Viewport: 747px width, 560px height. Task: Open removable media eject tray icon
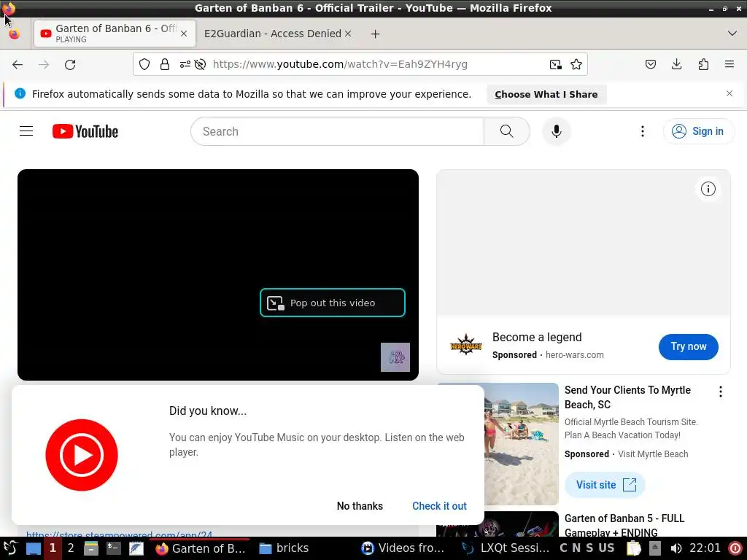pos(655,548)
